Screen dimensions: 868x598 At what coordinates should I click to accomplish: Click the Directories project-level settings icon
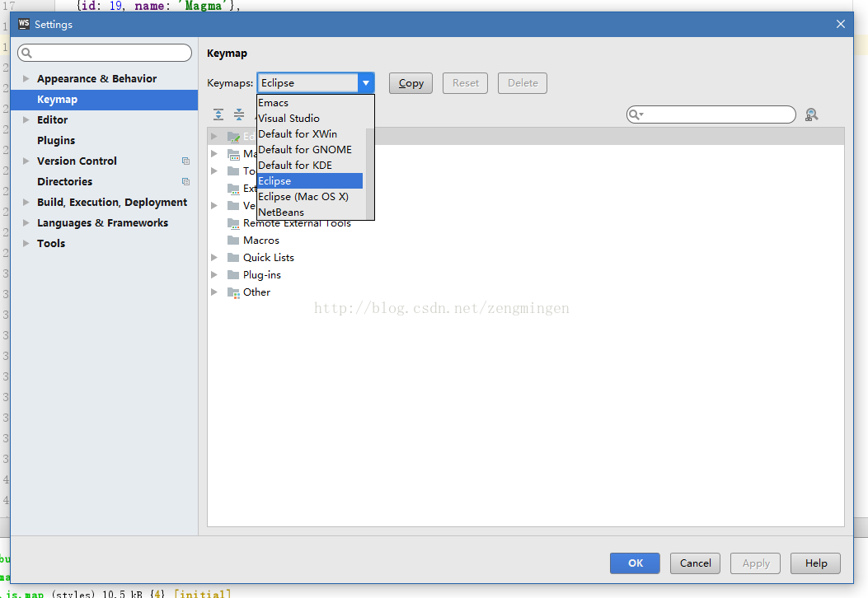point(186,181)
